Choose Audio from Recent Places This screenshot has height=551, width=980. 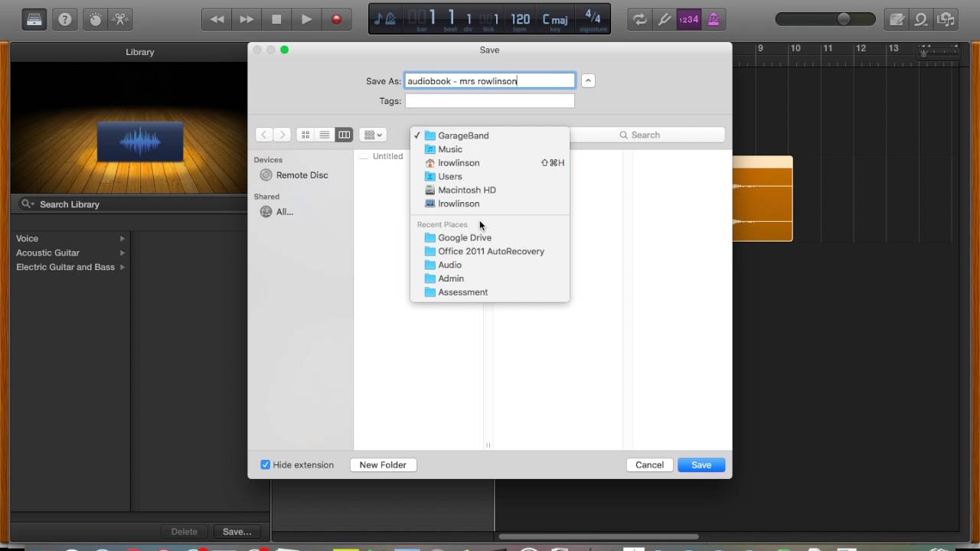click(490, 265)
